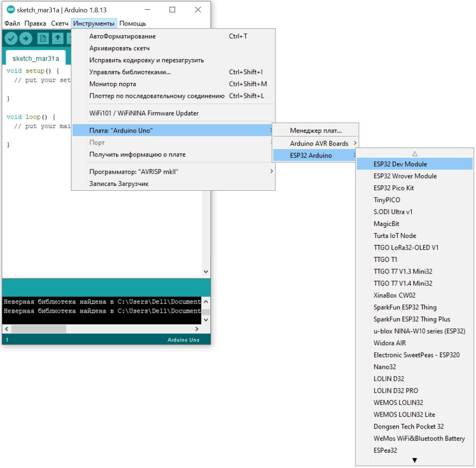The width and height of the screenshot is (476, 468).
Task: Open Менеджер плат… board manager
Action: click(x=315, y=130)
